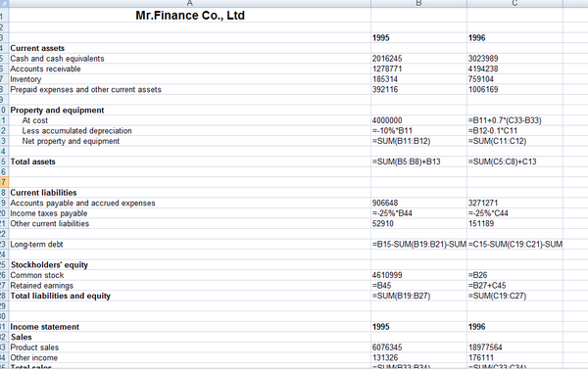588x369 pixels.
Task: Click the Long-term debt label
Action: (x=37, y=245)
